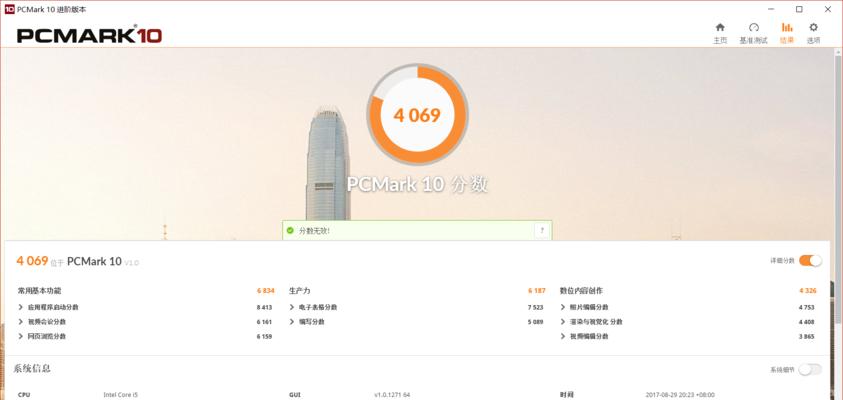The width and height of the screenshot is (843, 400).
Task: Click the green check icon in score banner
Action: pos(290,230)
